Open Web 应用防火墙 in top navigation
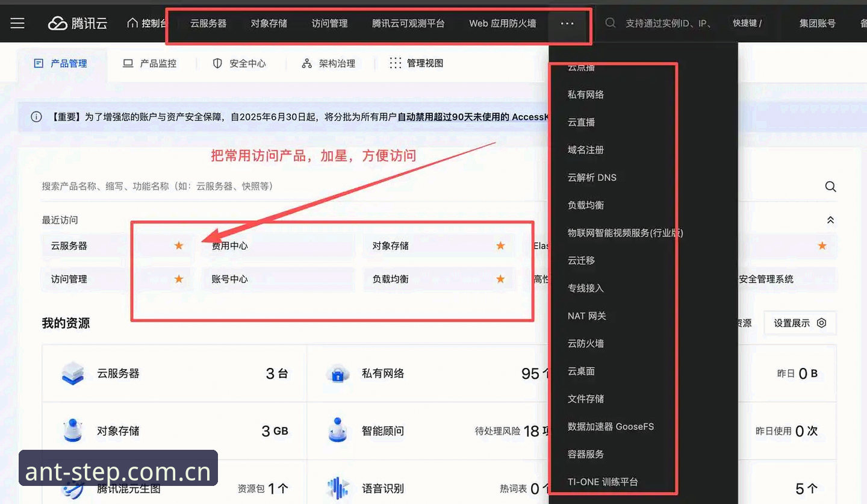Image resolution: width=867 pixels, height=504 pixels. pyautogui.click(x=503, y=23)
